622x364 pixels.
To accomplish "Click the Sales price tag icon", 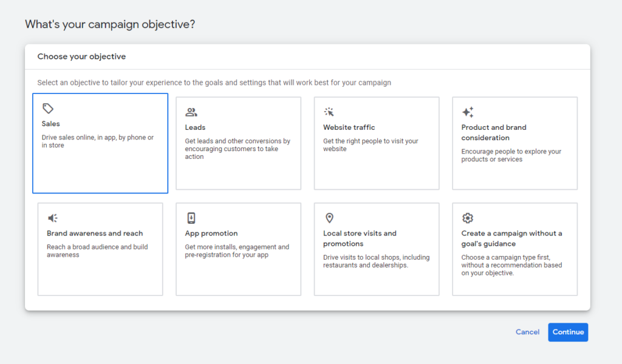I will coord(48,109).
